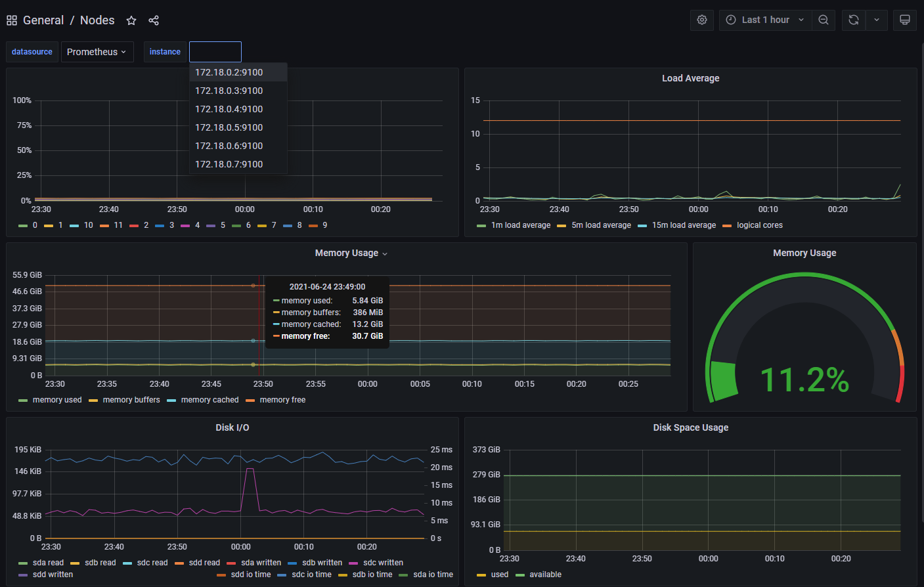Expand the Last 1 hour time picker
The image size is (924, 587).
pyautogui.click(x=765, y=20)
